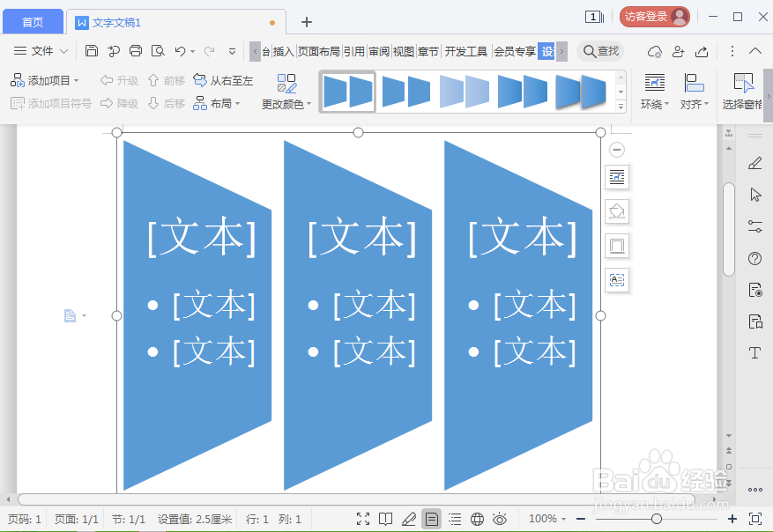
Task: Switch to reading mode book icon
Action: pos(385,519)
